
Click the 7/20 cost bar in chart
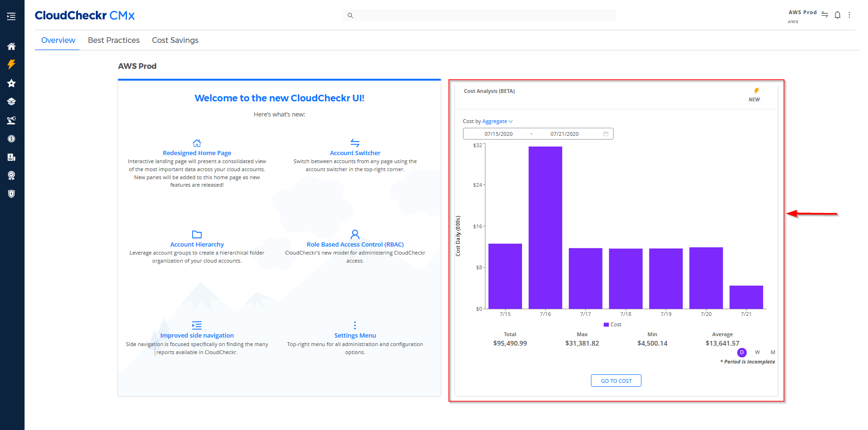tap(706, 278)
